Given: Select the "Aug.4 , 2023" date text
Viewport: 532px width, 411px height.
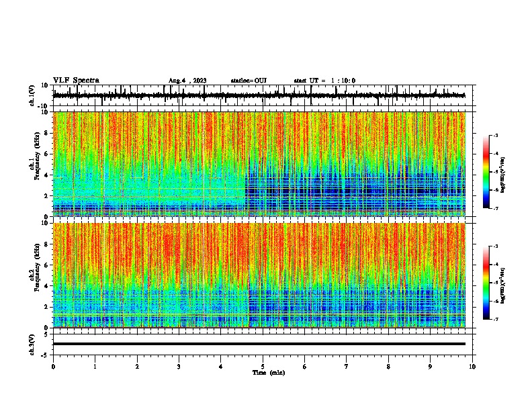Looking at the screenshot, I should click(x=187, y=81).
